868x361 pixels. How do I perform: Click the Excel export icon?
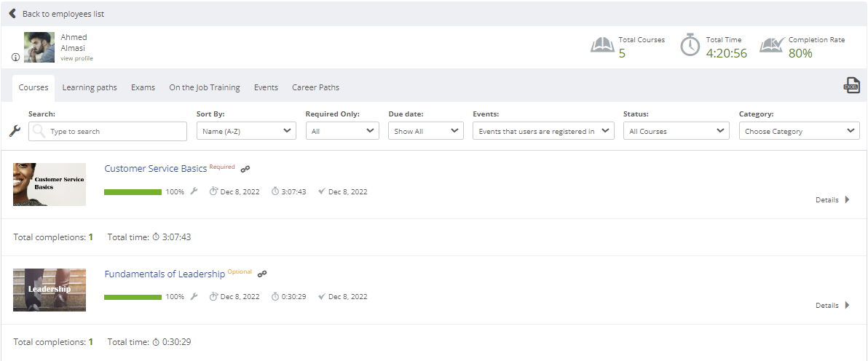(x=851, y=85)
